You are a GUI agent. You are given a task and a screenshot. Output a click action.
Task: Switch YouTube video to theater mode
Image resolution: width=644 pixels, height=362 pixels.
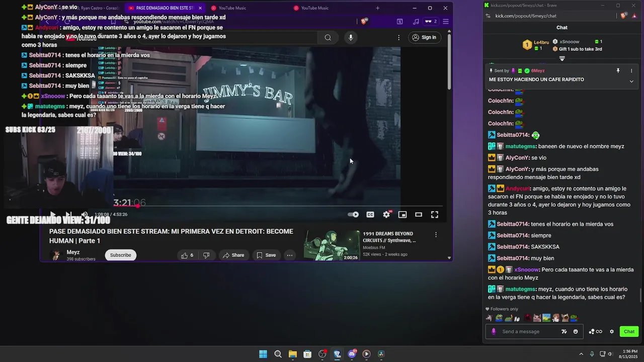(419, 214)
